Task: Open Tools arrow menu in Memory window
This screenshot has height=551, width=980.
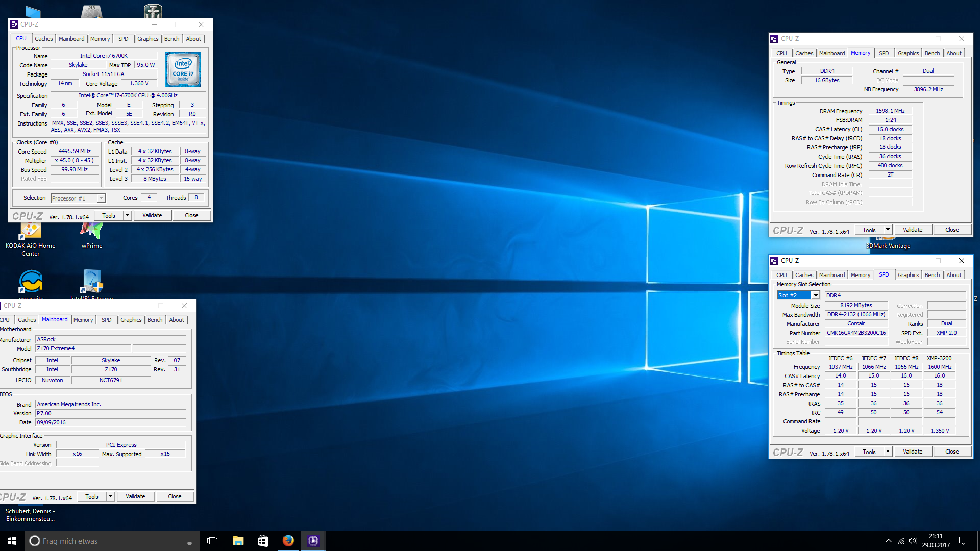Action: pyautogui.click(x=888, y=230)
